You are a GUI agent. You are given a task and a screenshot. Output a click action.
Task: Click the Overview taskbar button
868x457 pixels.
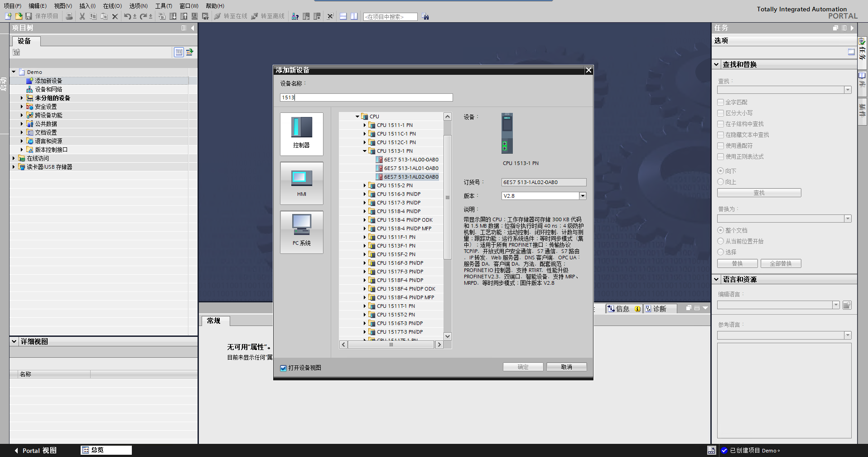coord(106,450)
